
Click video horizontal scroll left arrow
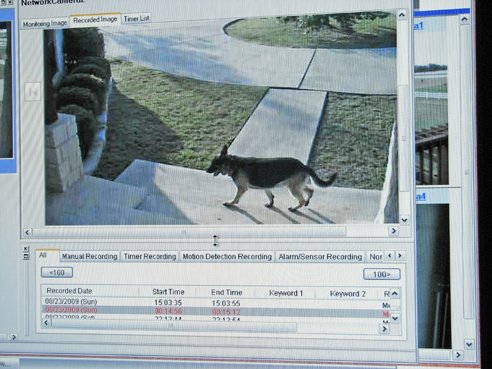click(x=27, y=232)
